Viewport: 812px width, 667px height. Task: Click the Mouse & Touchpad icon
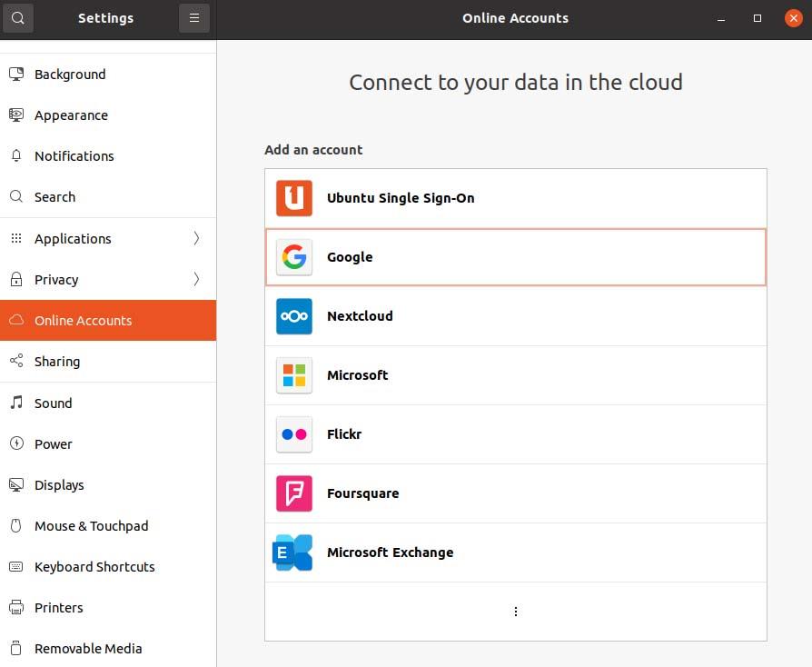click(16, 525)
